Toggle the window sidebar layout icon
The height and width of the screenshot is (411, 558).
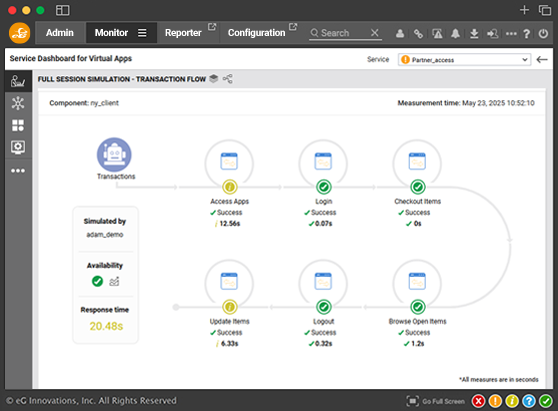click(63, 10)
